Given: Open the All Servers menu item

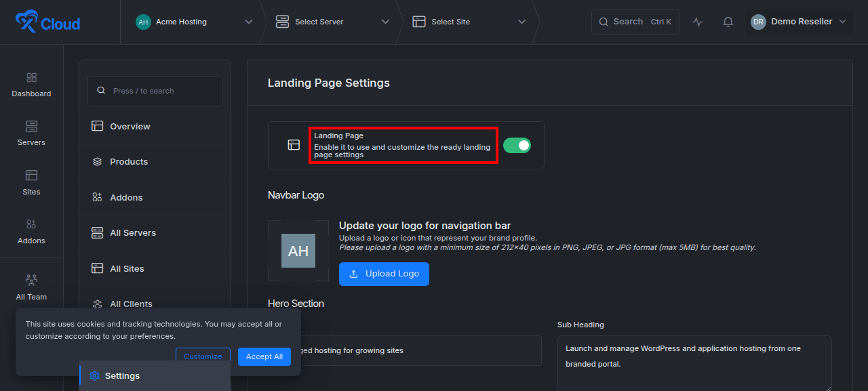Looking at the screenshot, I should coord(155,232).
